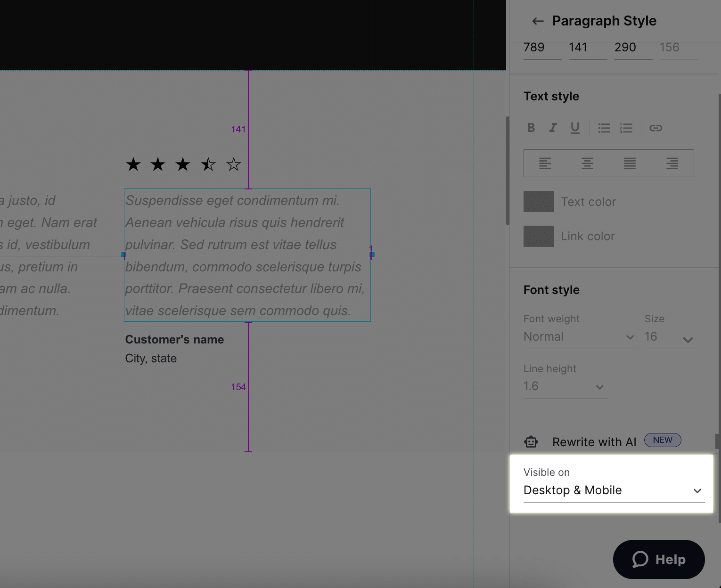Select center text alignment

pyautogui.click(x=587, y=163)
